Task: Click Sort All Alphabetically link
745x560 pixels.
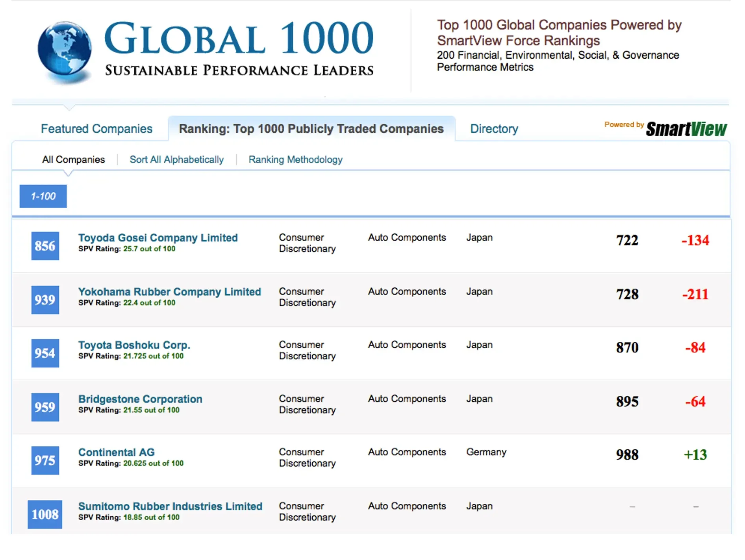Action: point(176,159)
